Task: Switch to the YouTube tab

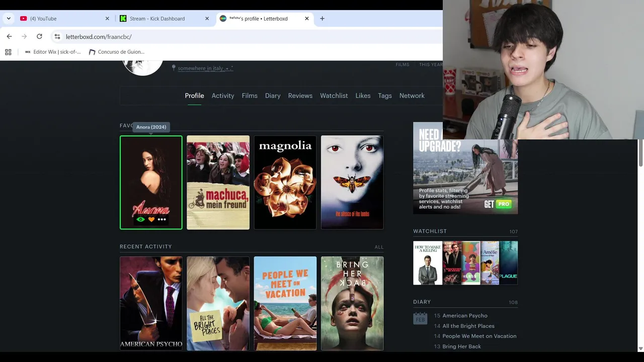Action: tap(64, 19)
